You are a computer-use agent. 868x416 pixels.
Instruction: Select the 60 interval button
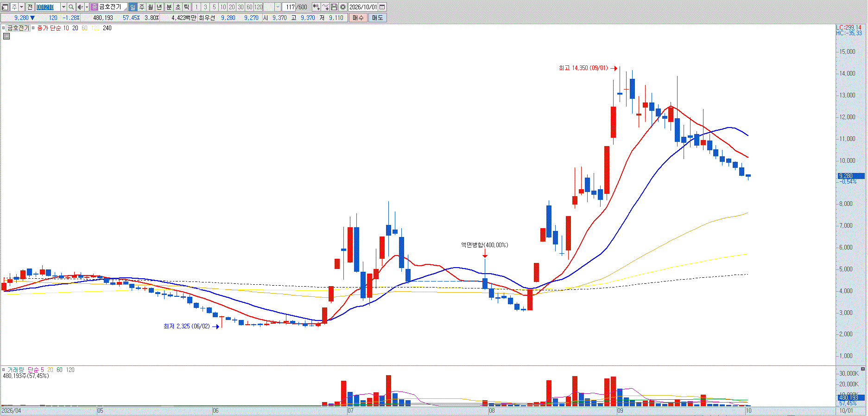click(x=249, y=7)
